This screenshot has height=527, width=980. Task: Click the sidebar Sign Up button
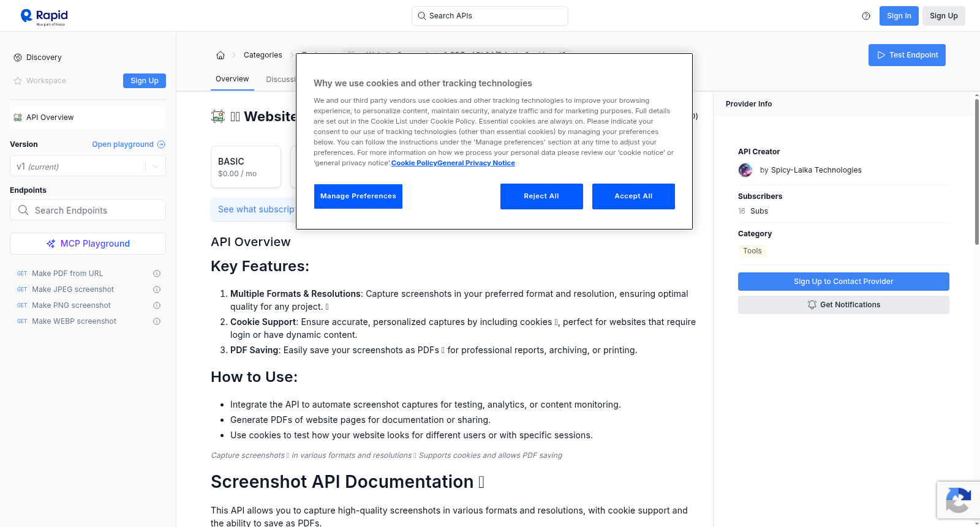coord(145,81)
